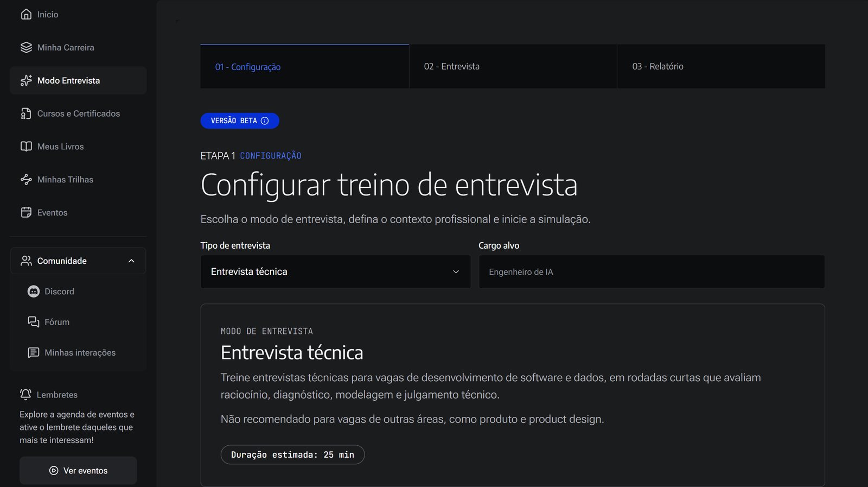The image size is (868, 487).
Task: Click the Lembretes heading text
Action: tap(57, 395)
